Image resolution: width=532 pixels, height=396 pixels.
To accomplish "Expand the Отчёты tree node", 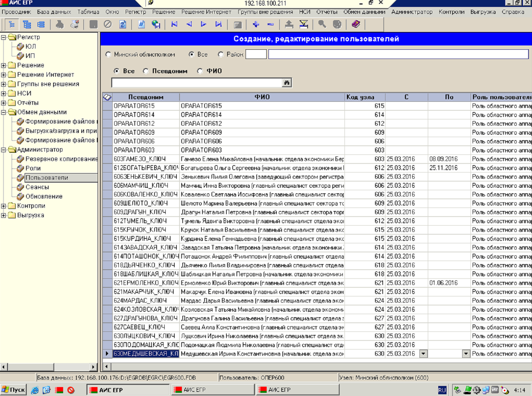I will click(3, 103).
